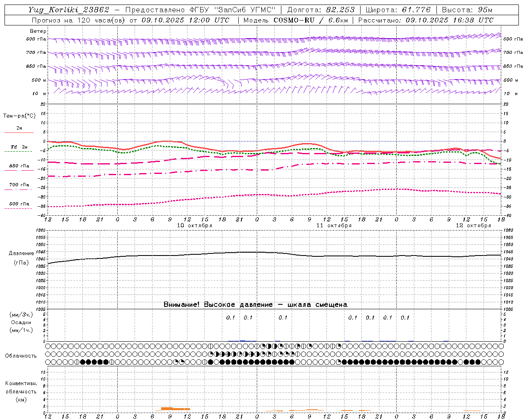Click the 700 гПа temperature legend entry
This screenshot has height=420, width=525.
coord(19,185)
